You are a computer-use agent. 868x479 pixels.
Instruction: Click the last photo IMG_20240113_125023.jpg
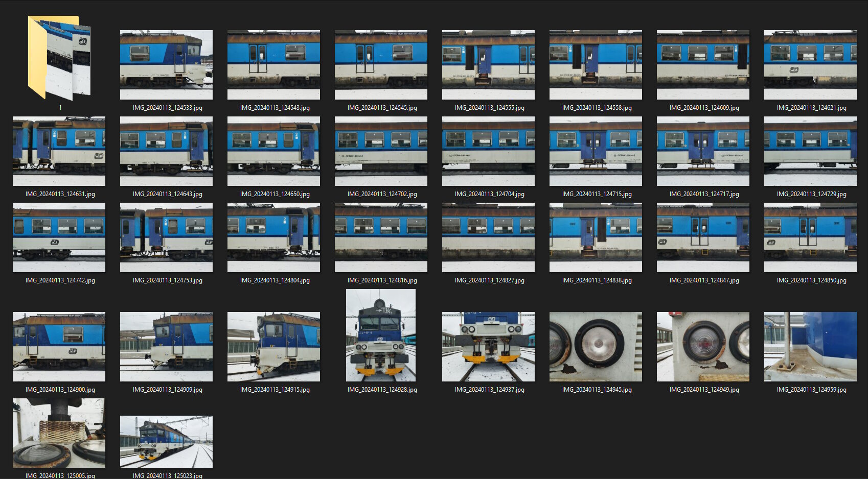point(166,442)
